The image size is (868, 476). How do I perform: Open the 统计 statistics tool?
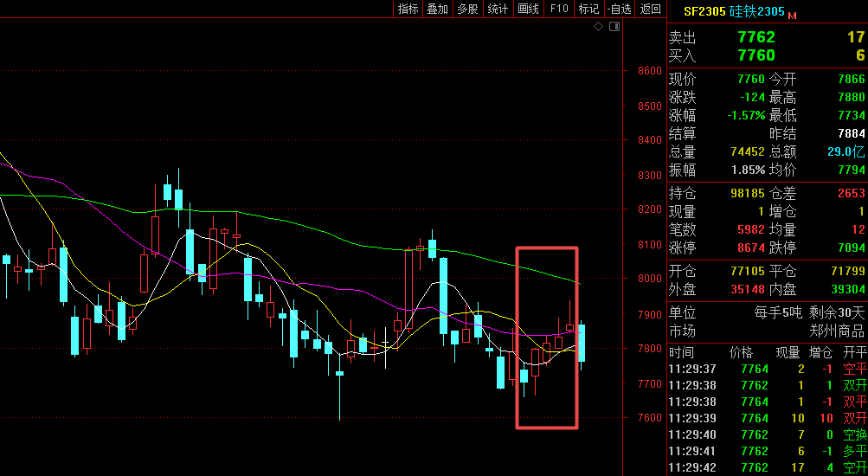tap(498, 9)
